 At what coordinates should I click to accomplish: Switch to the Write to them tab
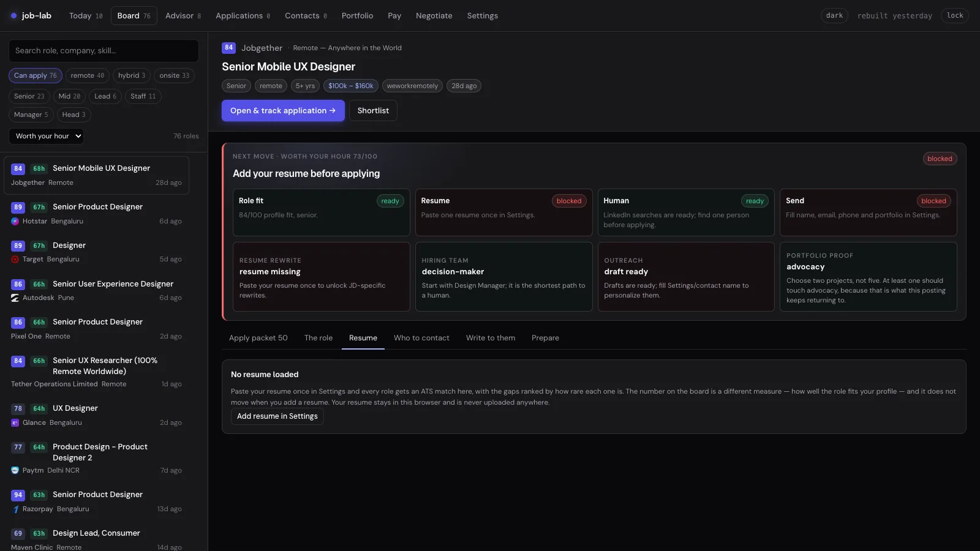491,338
